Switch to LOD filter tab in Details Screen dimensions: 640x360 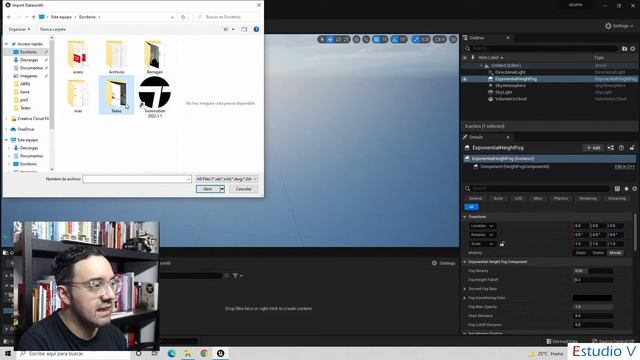[518, 198]
